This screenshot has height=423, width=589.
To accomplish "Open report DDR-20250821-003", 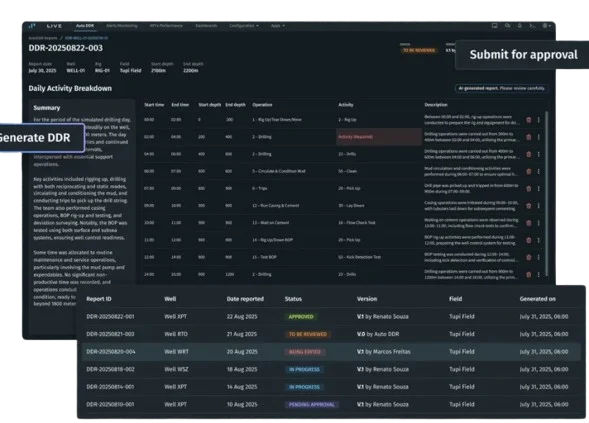I will tap(110, 334).
